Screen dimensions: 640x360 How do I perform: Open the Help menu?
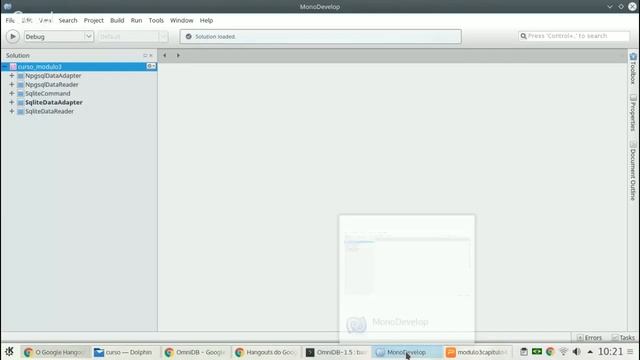tap(206, 20)
